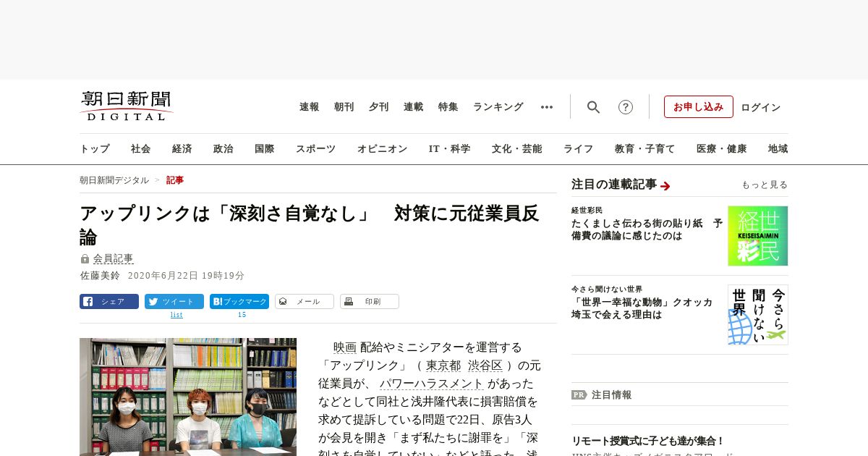868x456 pixels.
Task: Open 朝刊 in header navigation
Action: (344, 107)
